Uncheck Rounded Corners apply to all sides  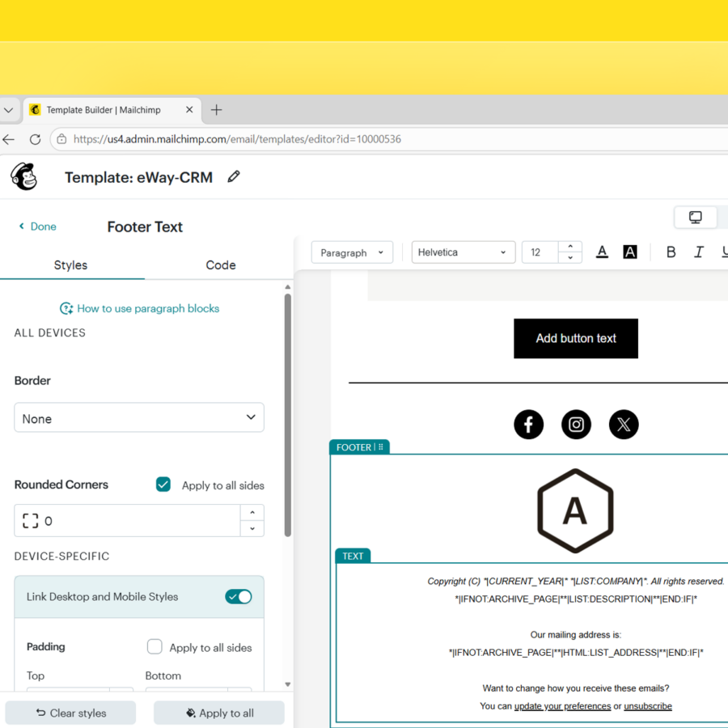[x=163, y=485]
